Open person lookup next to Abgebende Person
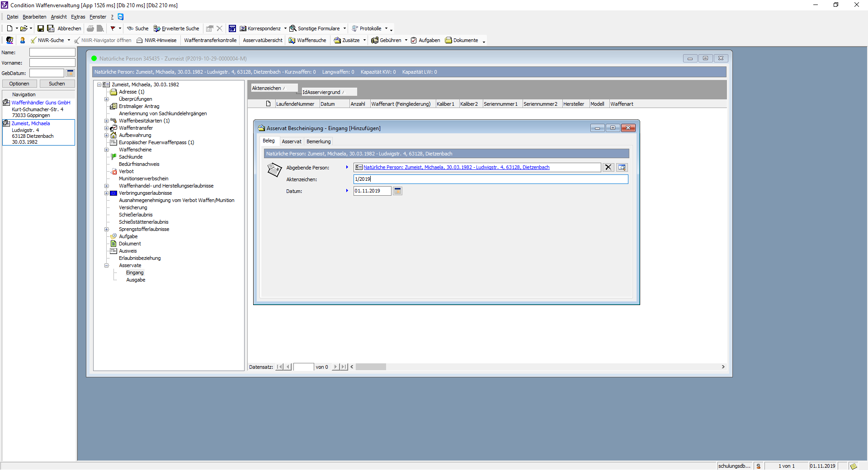This screenshot has width=868, height=470. click(x=622, y=168)
